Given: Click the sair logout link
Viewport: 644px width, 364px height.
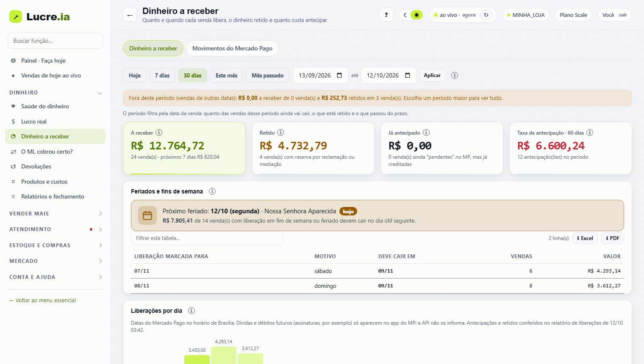Looking at the screenshot, I should point(623,15).
